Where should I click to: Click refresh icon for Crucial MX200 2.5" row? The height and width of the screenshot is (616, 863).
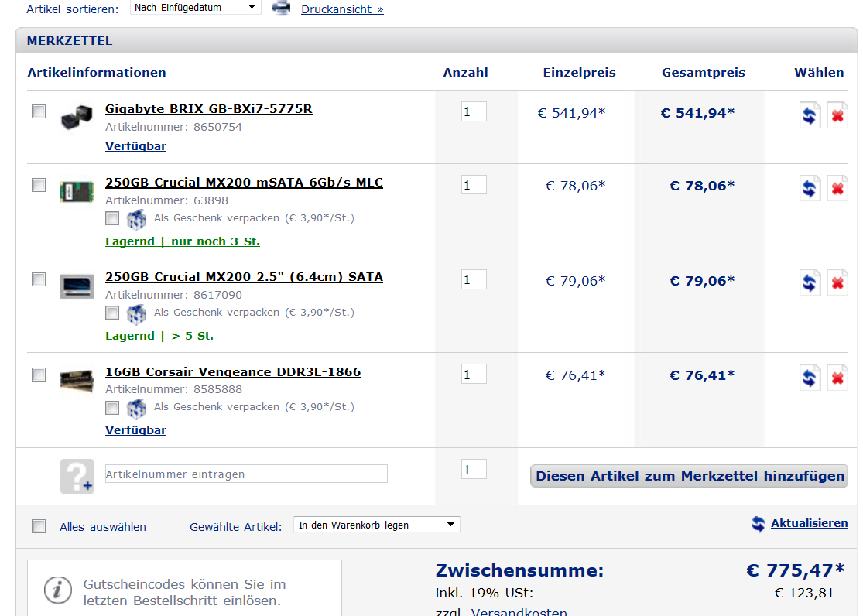click(810, 283)
